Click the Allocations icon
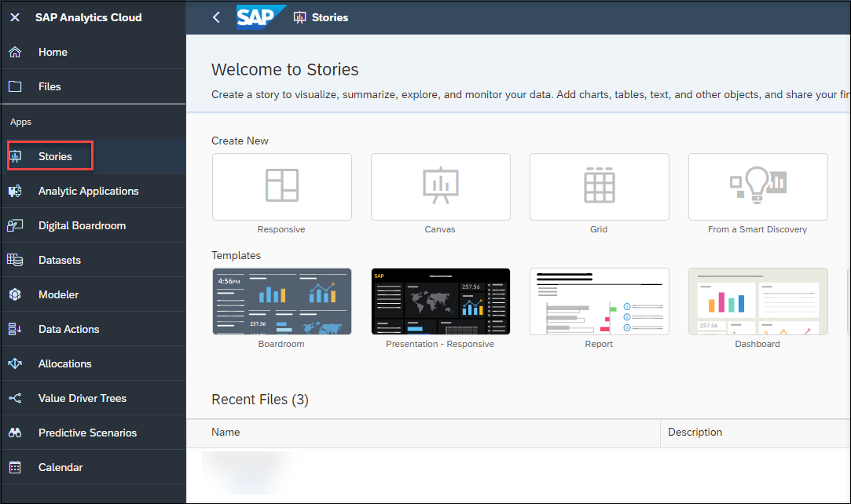Image resolution: width=851 pixels, height=504 pixels. (15, 363)
